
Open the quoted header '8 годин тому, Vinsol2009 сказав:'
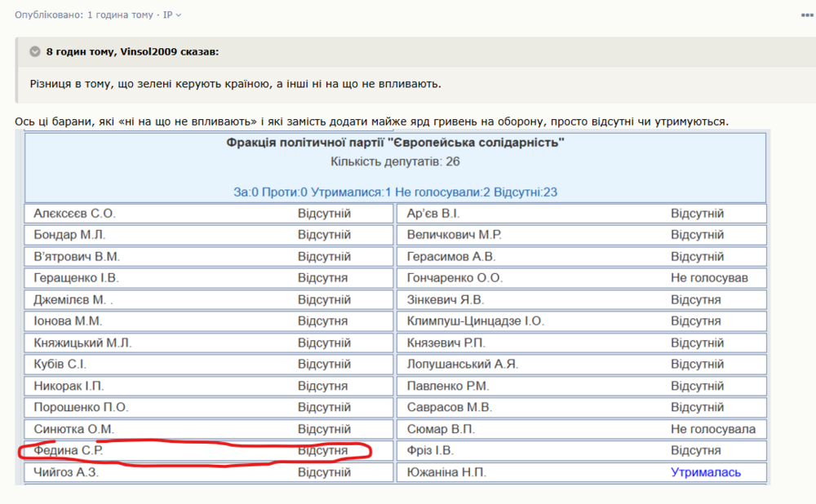click(132, 51)
